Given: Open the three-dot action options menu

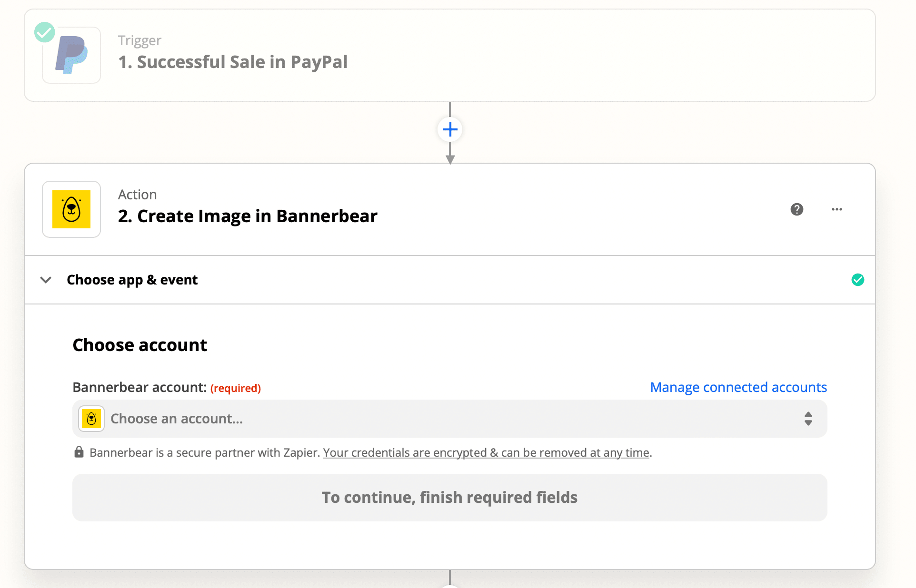Looking at the screenshot, I should tap(836, 209).
